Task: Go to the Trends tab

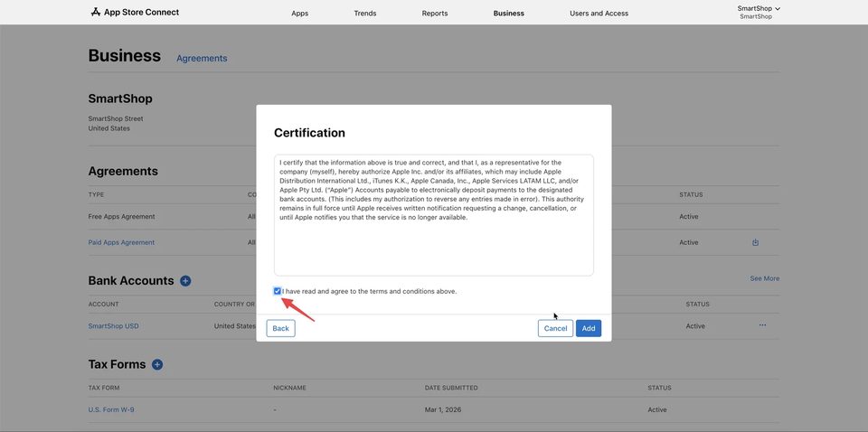Action: coord(364,14)
